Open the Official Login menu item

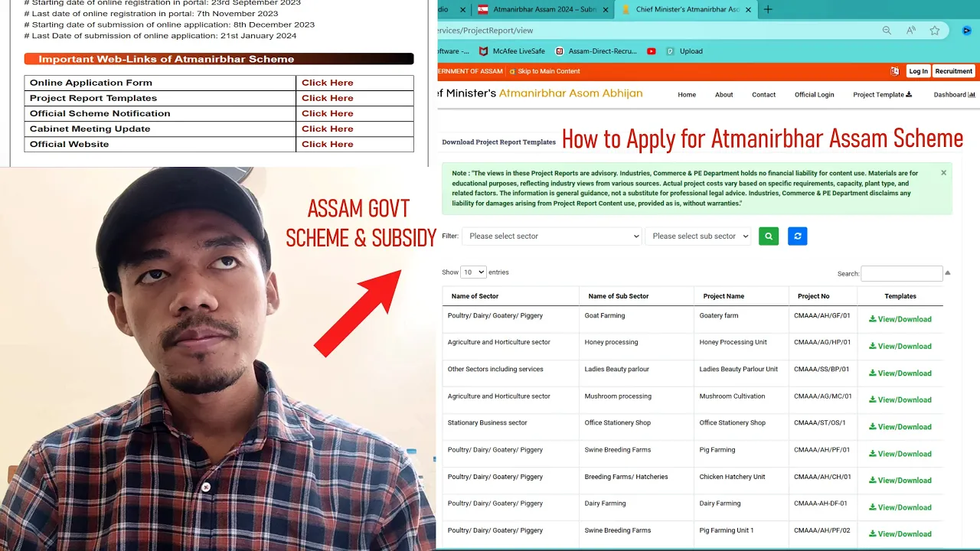point(814,95)
